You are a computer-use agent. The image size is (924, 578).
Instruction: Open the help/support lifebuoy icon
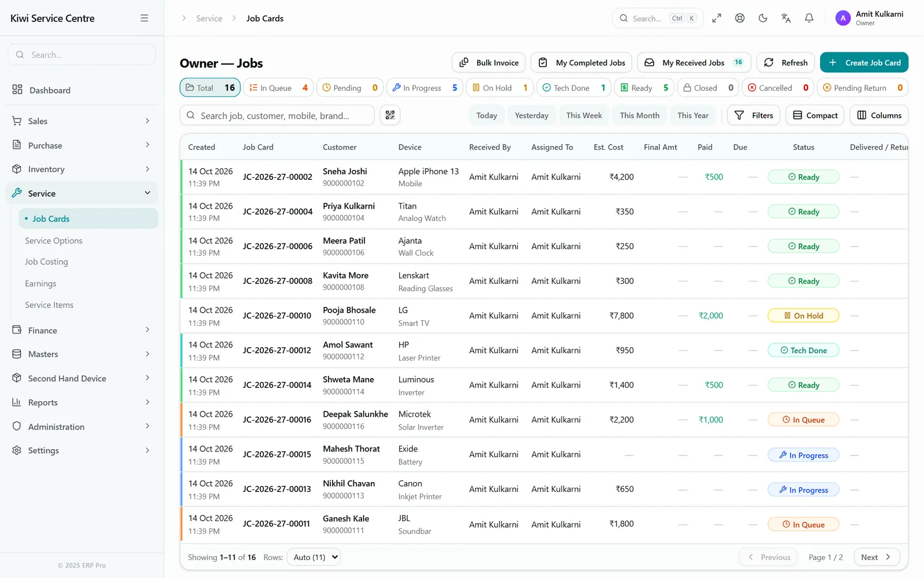tap(740, 18)
